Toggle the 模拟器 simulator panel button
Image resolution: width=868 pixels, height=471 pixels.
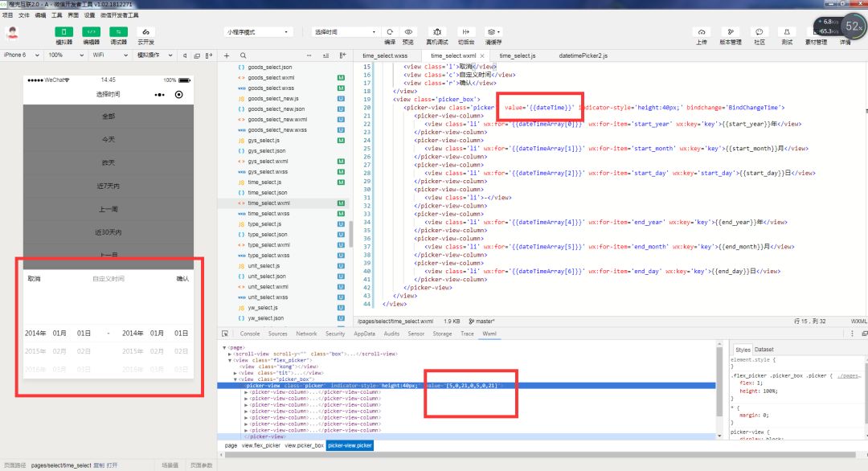63,32
